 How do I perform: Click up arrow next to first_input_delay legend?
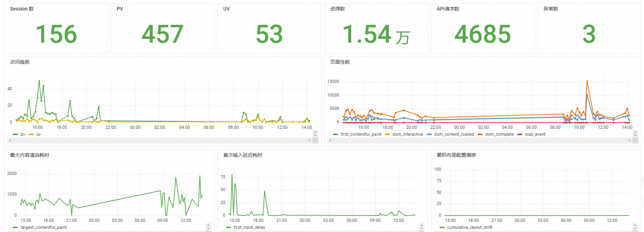click(422, 225)
